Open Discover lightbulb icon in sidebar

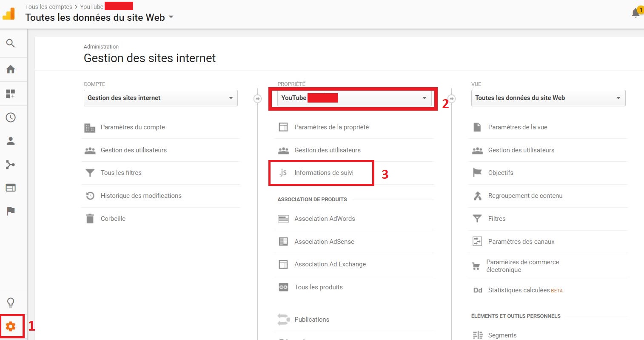11,302
